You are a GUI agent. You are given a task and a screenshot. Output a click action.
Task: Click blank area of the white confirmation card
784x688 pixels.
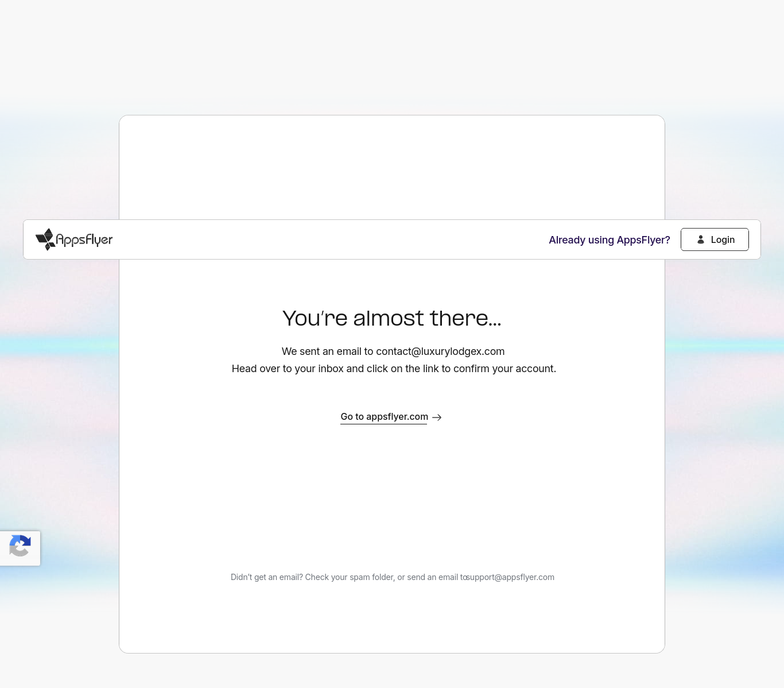[391, 494]
